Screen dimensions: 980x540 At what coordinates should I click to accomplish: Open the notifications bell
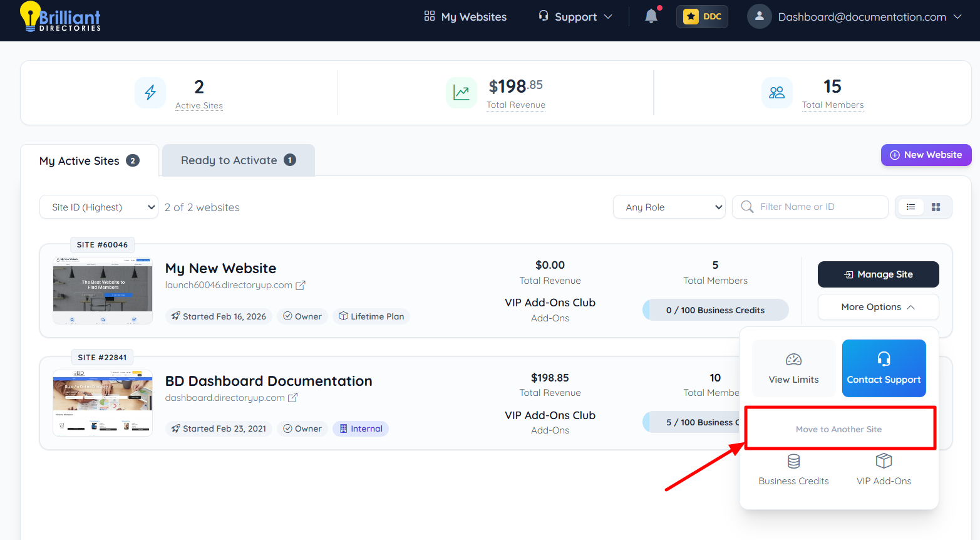point(651,16)
